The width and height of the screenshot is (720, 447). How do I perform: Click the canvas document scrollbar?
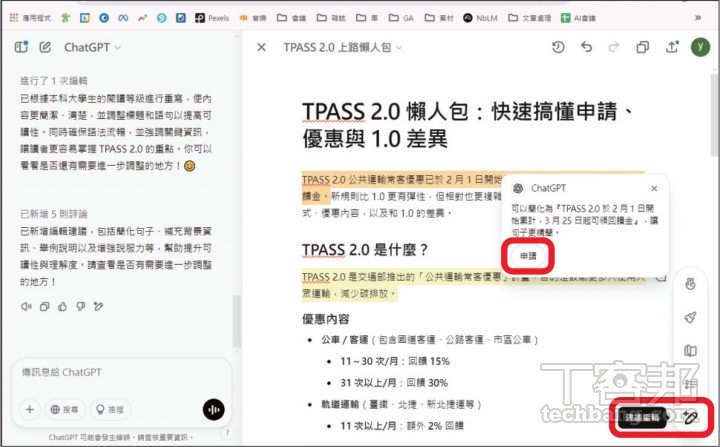[714, 115]
